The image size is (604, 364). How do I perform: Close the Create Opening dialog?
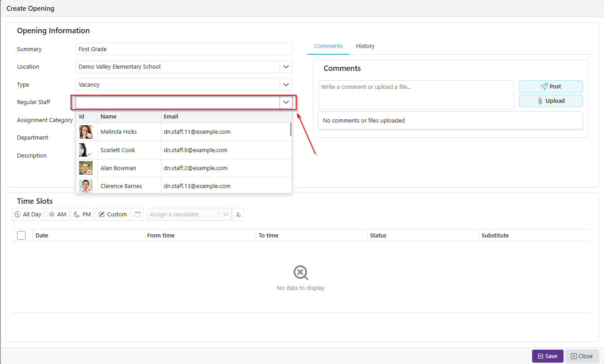point(582,356)
